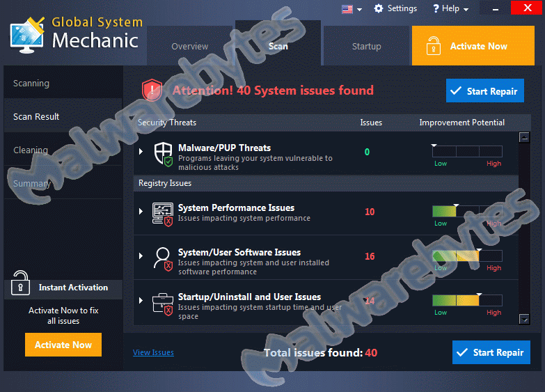Close the Global System Mechanic window
Image resolution: width=545 pixels, height=392 pixels.
(x=528, y=8)
